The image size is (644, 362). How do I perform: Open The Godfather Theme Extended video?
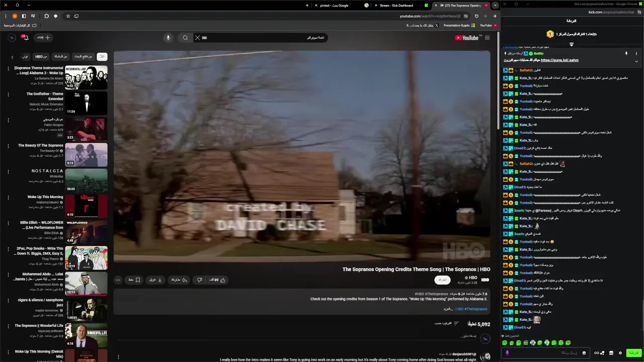(86, 103)
